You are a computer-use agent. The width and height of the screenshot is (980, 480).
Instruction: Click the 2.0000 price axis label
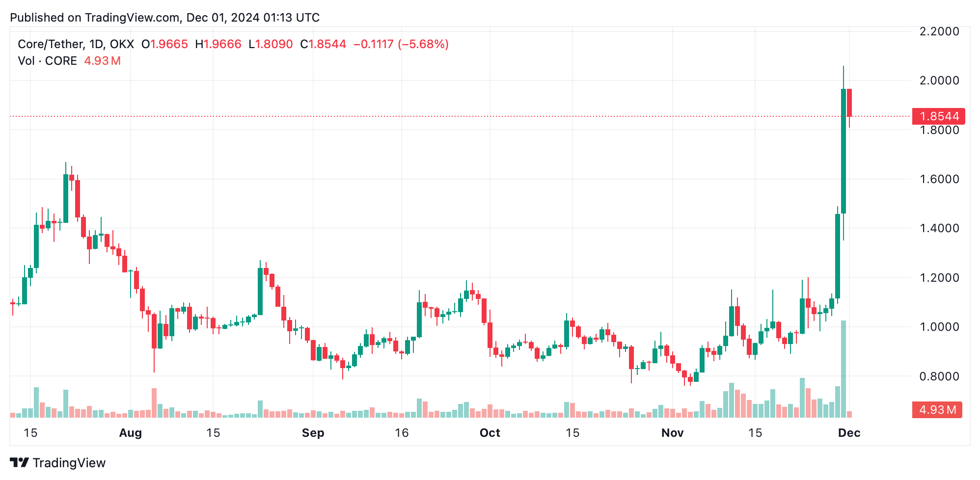pyautogui.click(x=939, y=80)
